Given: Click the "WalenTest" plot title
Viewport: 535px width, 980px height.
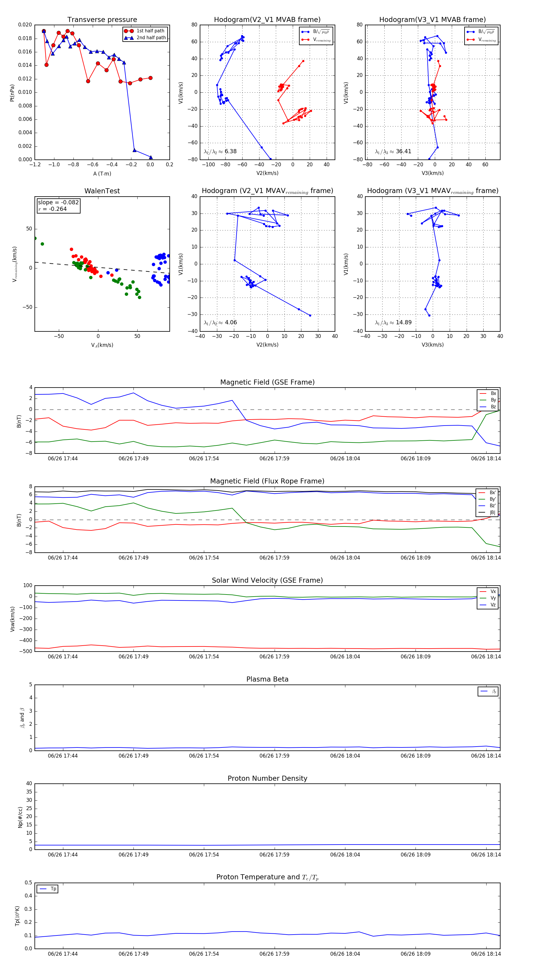Looking at the screenshot, I should 102,191.
